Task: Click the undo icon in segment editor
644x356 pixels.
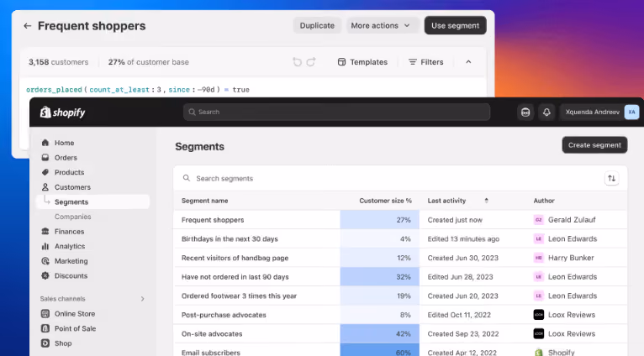Action: coord(298,62)
